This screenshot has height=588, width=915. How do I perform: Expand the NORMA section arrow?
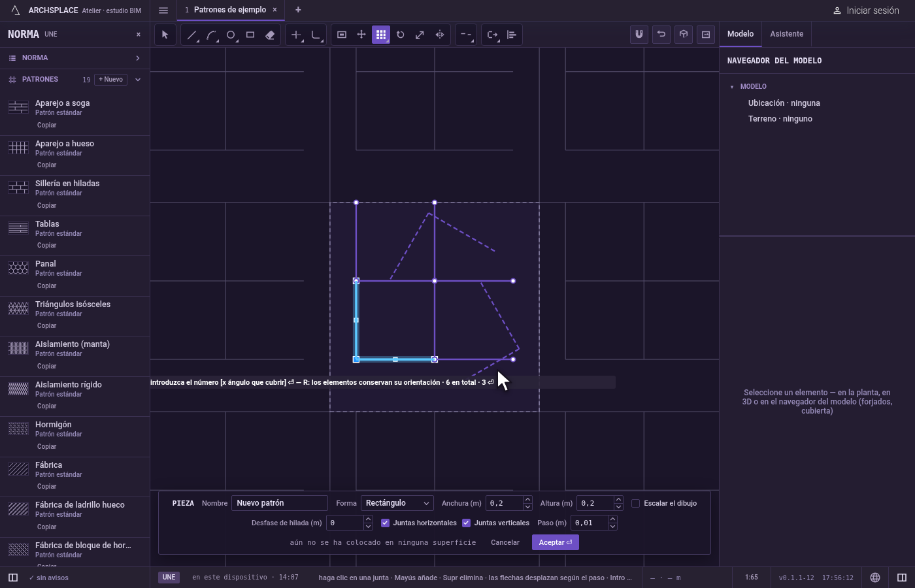tap(138, 58)
